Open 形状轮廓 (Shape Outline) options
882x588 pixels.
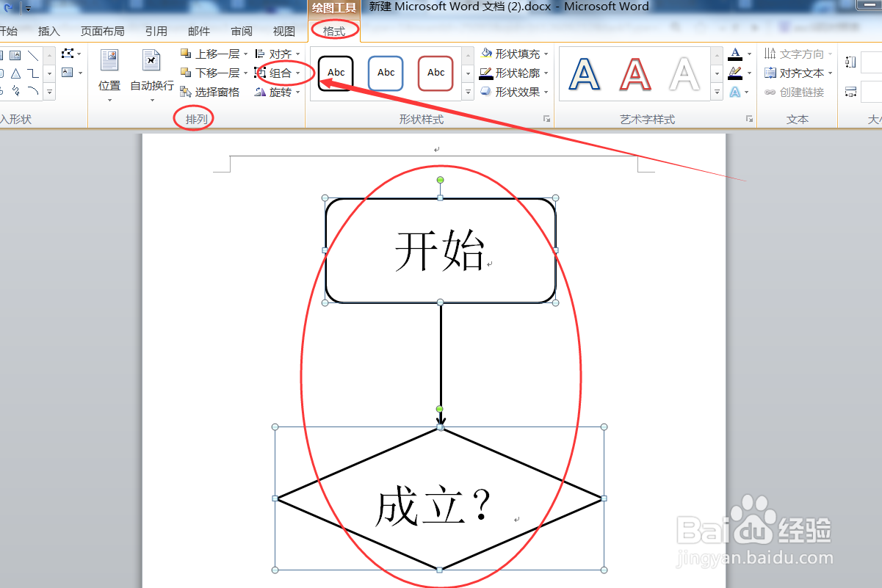coord(515,73)
